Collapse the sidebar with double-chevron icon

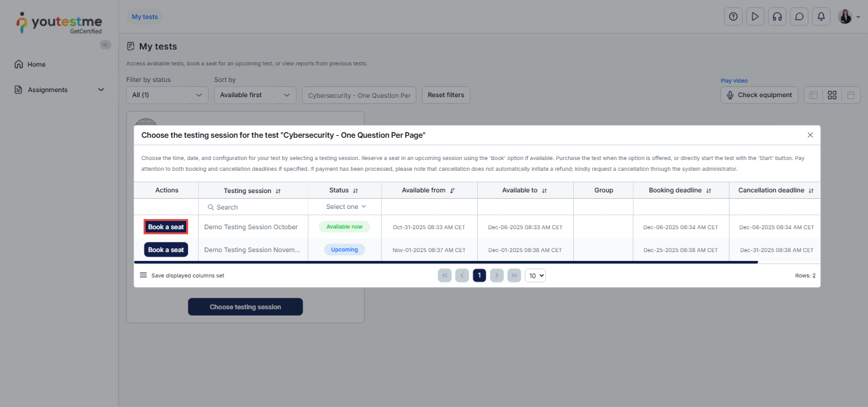click(x=105, y=44)
